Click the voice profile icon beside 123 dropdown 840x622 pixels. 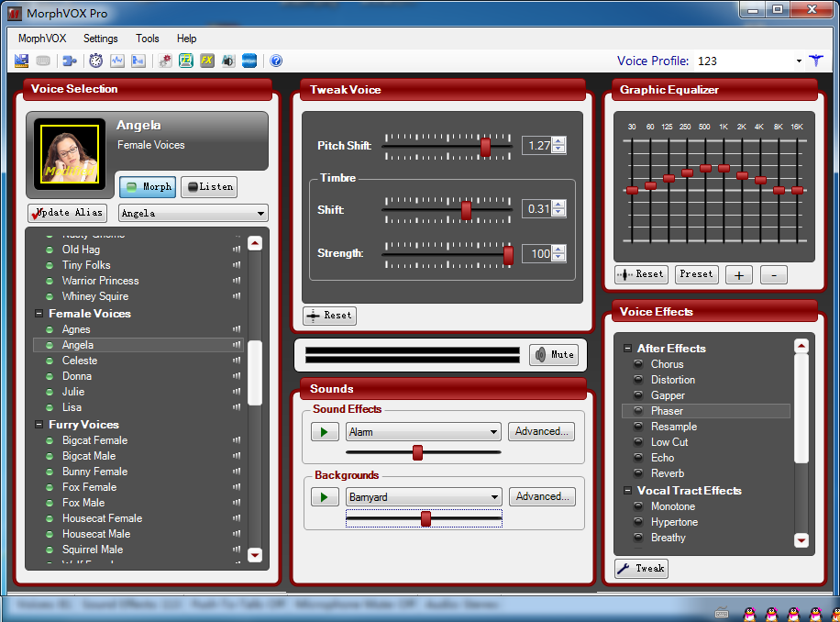(816, 61)
